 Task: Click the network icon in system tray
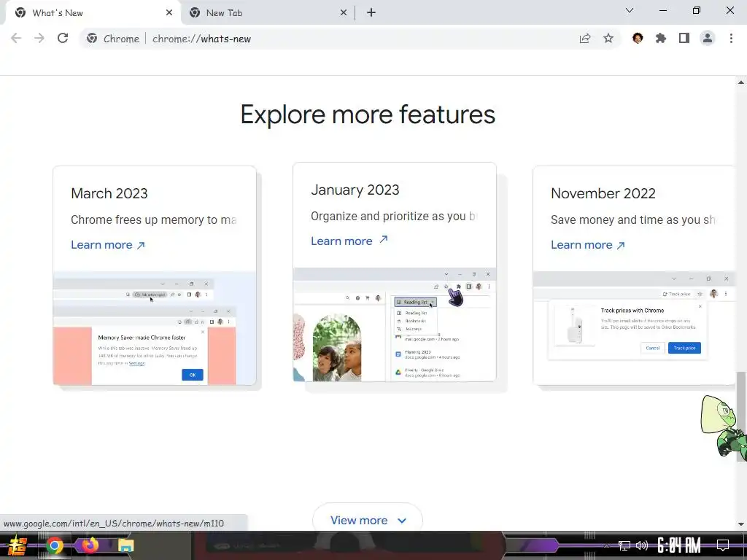[x=624, y=545]
